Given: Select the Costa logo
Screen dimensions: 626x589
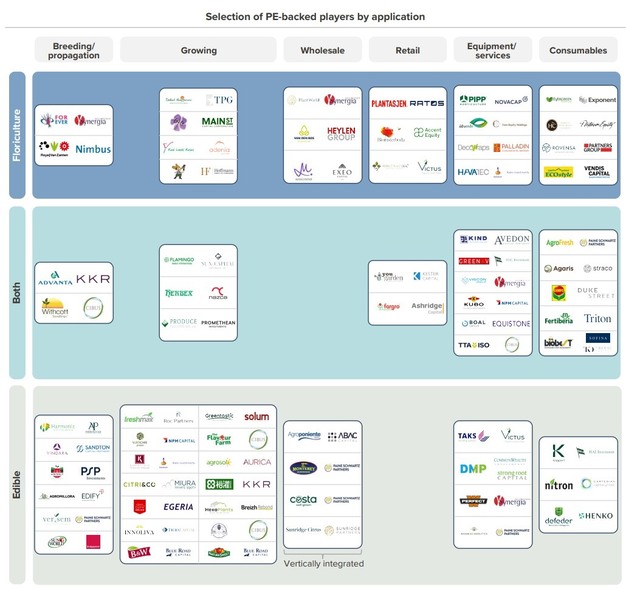Looking at the screenshot, I should [x=303, y=499].
